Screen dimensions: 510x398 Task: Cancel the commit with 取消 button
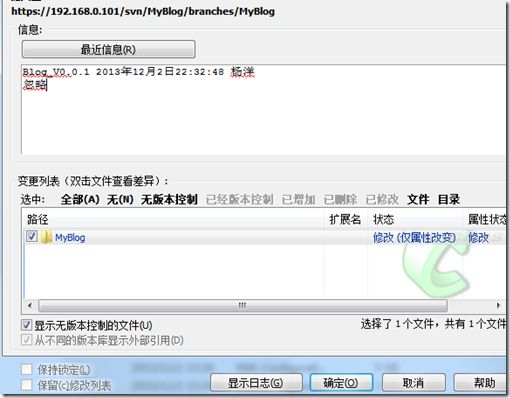click(413, 382)
